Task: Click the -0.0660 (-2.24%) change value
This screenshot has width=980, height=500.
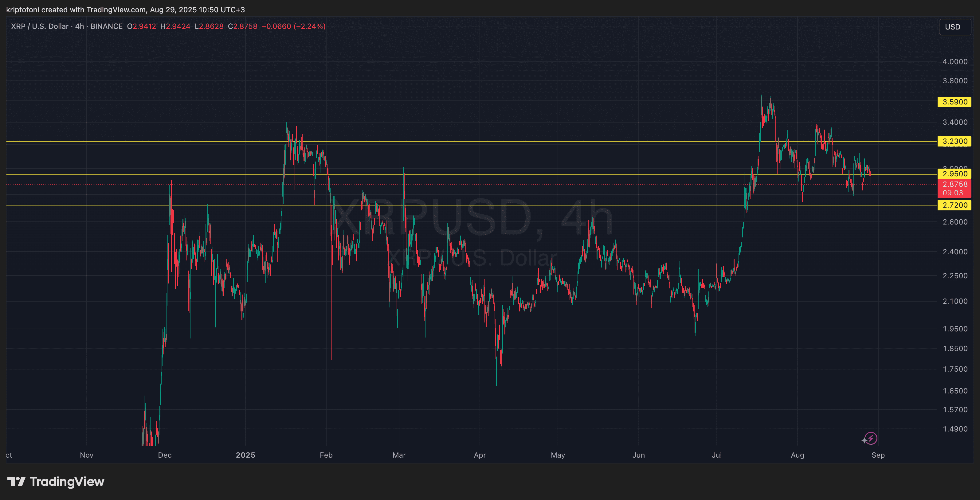Action: [293, 26]
